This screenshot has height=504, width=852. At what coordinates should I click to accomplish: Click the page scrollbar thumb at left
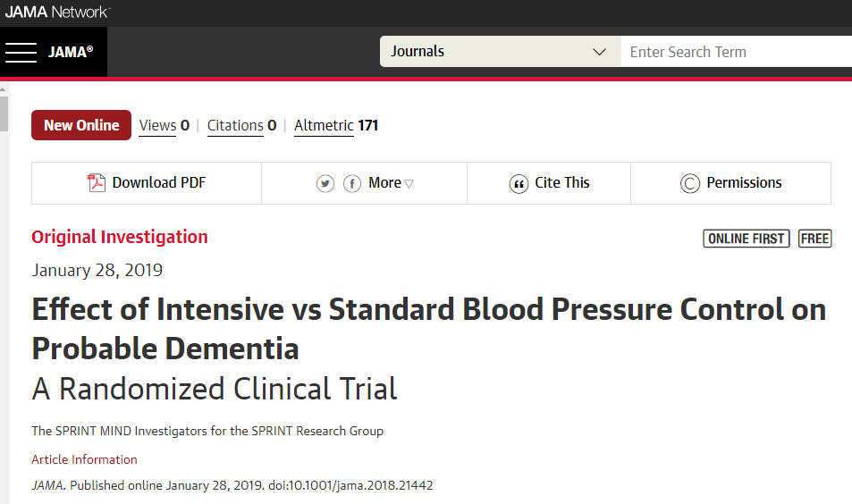point(4,113)
